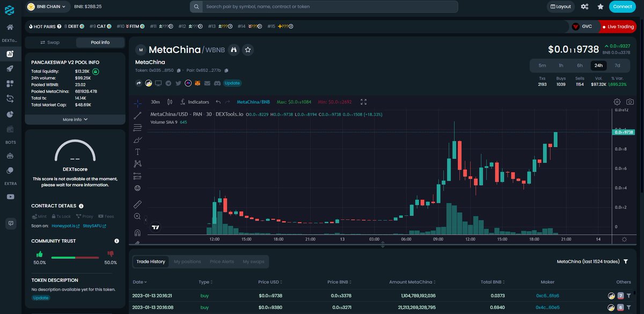Open the pie chart sidebar icon
This screenshot has height=314, width=644.
pos(10,114)
